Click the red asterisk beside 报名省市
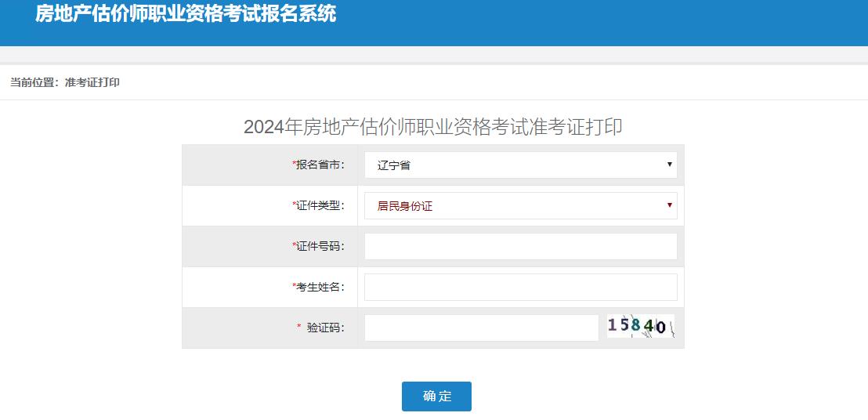The height and width of the screenshot is (420, 868). pyautogui.click(x=294, y=165)
